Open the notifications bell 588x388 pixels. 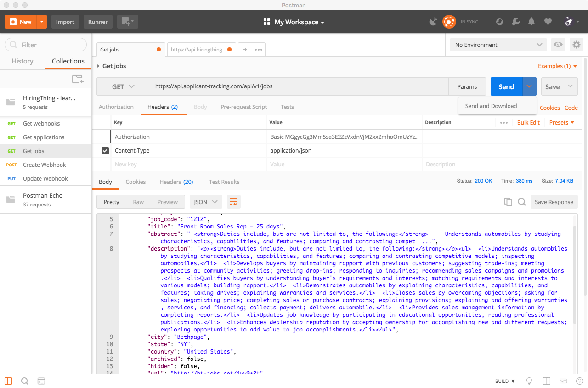pyautogui.click(x=531, y=22)
